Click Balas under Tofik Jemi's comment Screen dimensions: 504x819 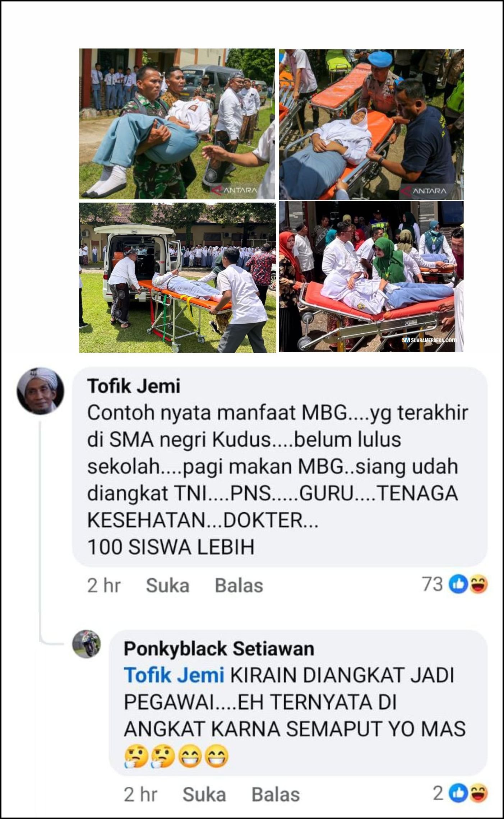[239, 586]
